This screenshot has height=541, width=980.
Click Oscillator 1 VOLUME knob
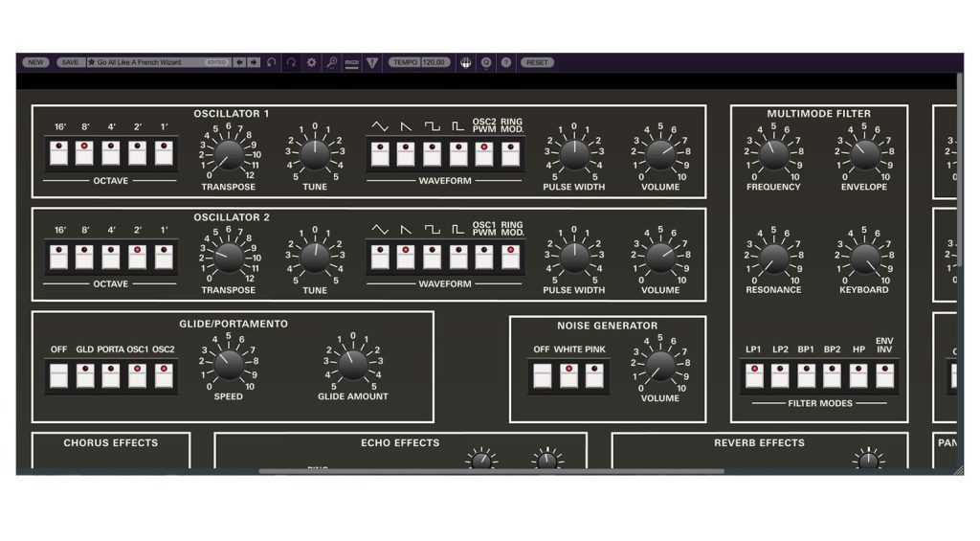[660, 155]
